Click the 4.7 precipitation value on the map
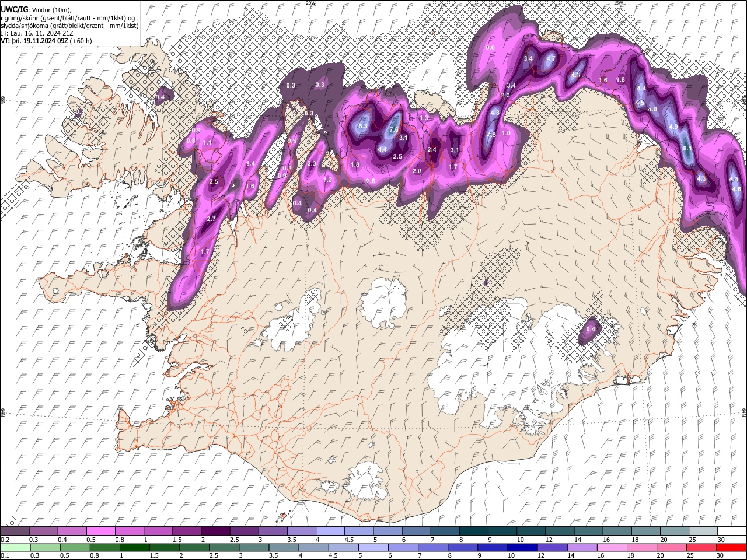Screen dimensions: 747x560 click(x=550, y=59)
